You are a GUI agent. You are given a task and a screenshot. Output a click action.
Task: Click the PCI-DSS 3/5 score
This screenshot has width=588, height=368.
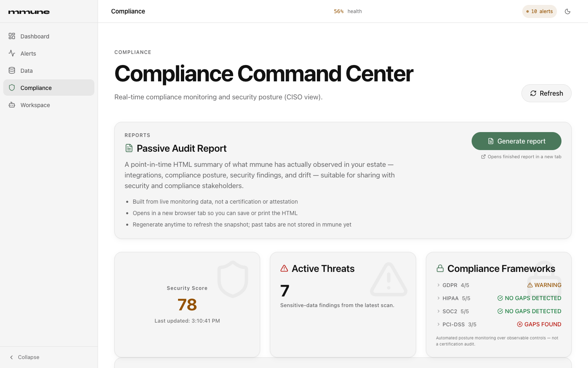pos(472,324)
